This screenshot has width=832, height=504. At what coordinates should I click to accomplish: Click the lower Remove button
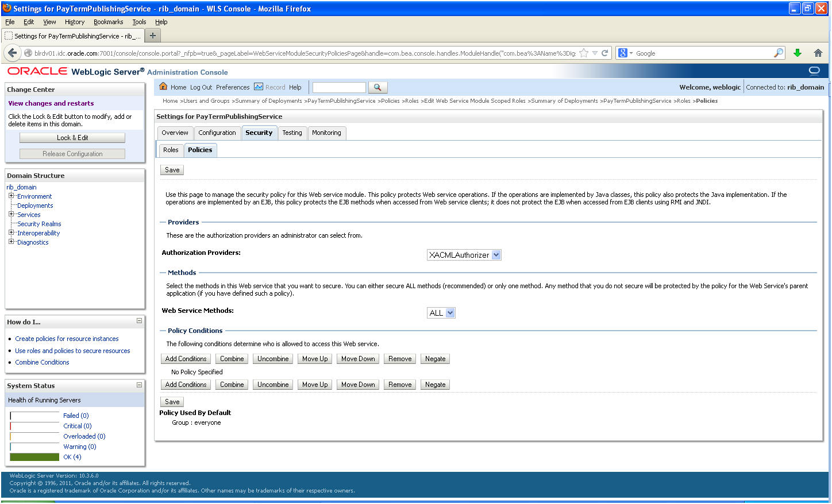[x=400, y=385]
